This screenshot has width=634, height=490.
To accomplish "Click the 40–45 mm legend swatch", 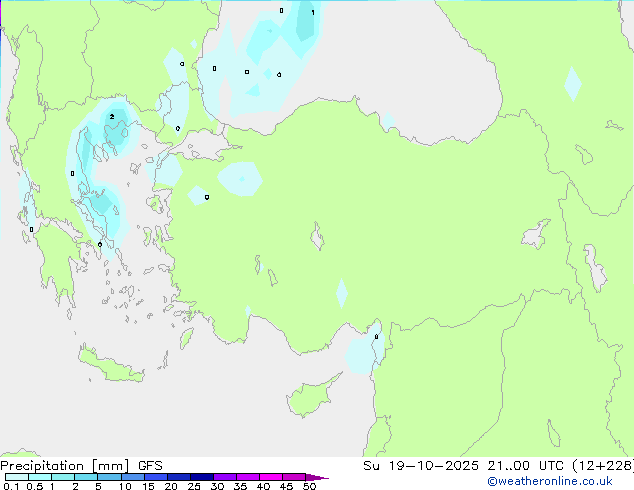I will (271, 477).
